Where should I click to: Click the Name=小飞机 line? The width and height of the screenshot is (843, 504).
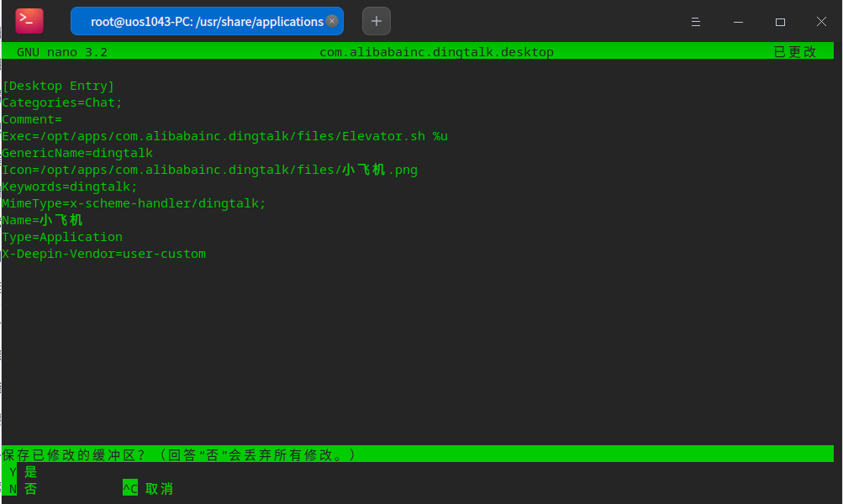[43, 220]
